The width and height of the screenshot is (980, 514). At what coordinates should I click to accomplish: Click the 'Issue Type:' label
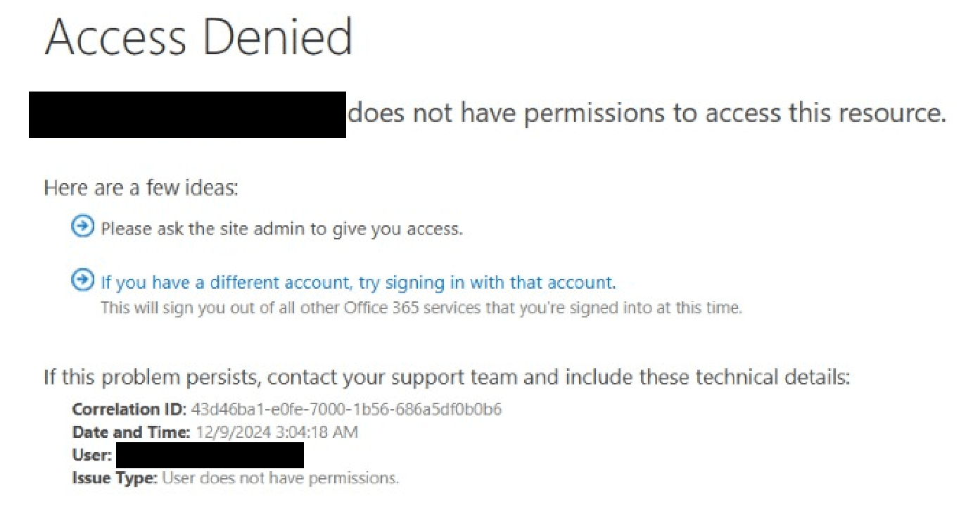pos(114,479)
